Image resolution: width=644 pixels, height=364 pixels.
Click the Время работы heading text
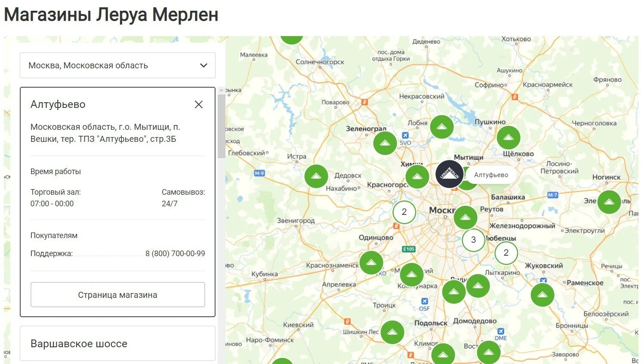55,171
